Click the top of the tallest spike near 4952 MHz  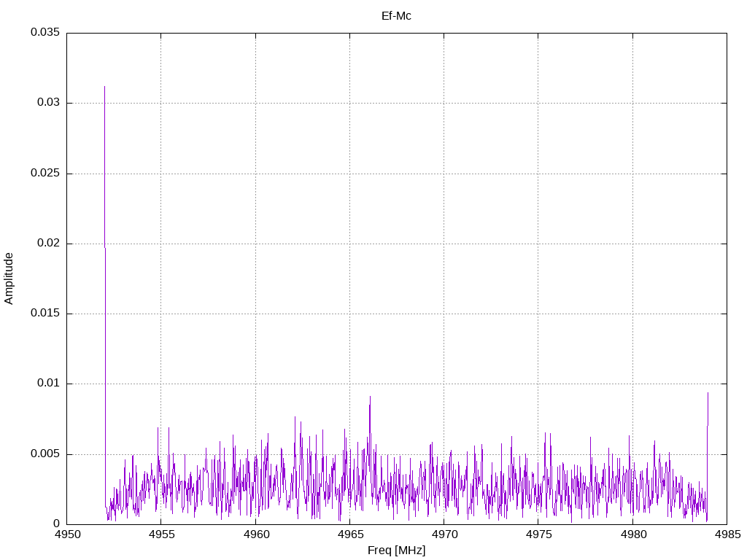(x=104, y=87)
